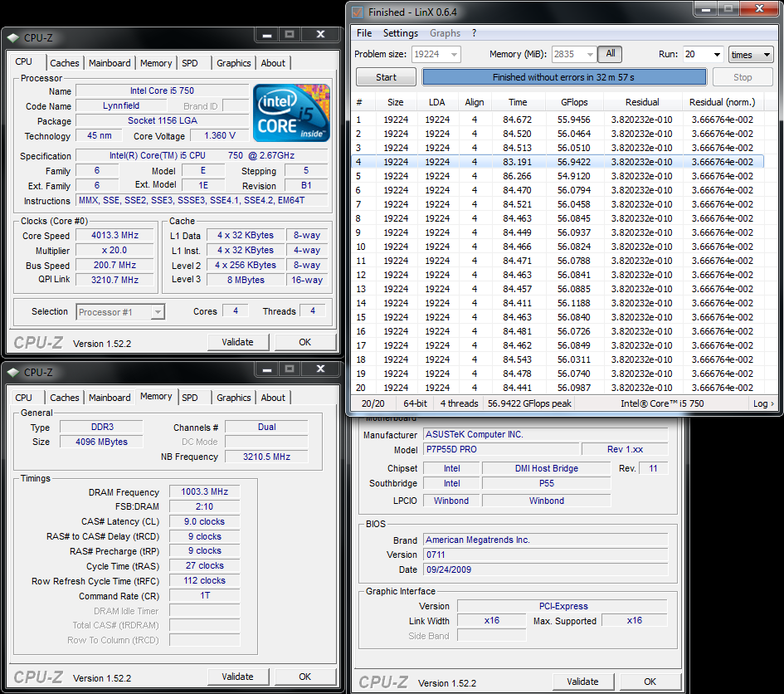The image size is (784, 694).
Task: Click the LDA column header in LinX
Action: tap(437, 102)
